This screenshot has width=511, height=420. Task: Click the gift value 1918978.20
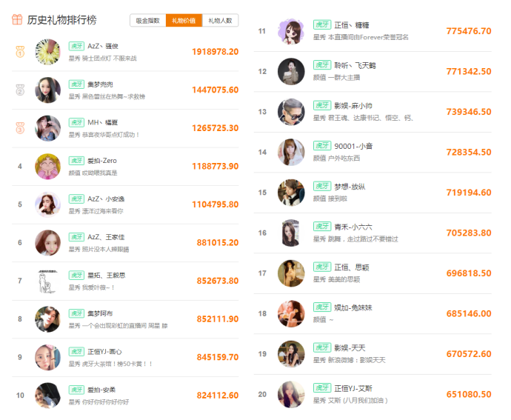[x=215, y=52]
